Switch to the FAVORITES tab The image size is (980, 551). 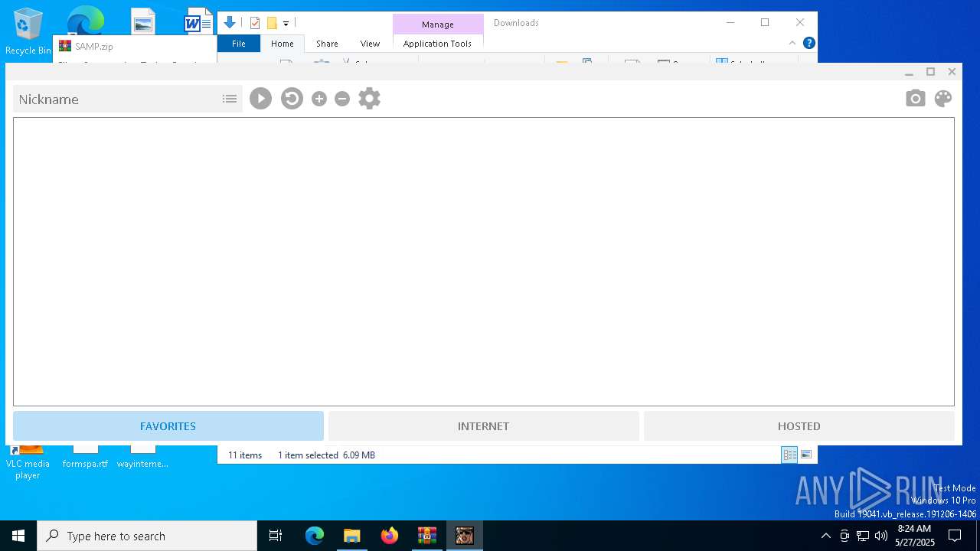[x=168, y=426]
